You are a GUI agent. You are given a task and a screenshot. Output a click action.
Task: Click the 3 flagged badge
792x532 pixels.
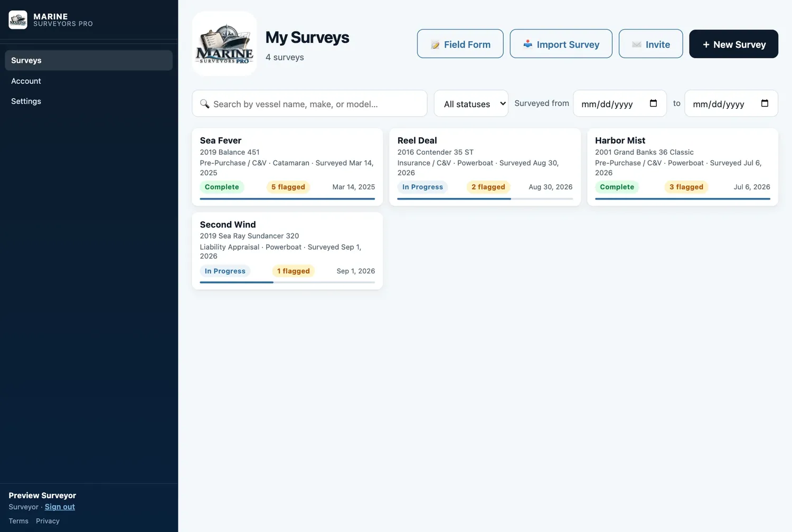click(686, 187)
